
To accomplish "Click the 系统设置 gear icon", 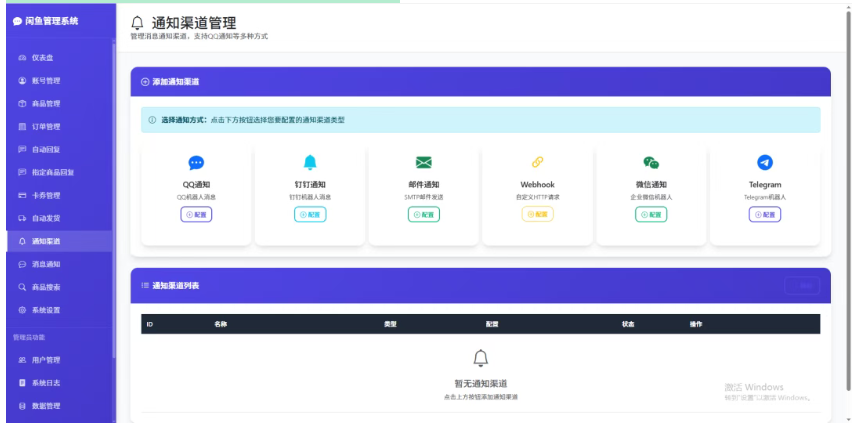I will tap(22, 310).
